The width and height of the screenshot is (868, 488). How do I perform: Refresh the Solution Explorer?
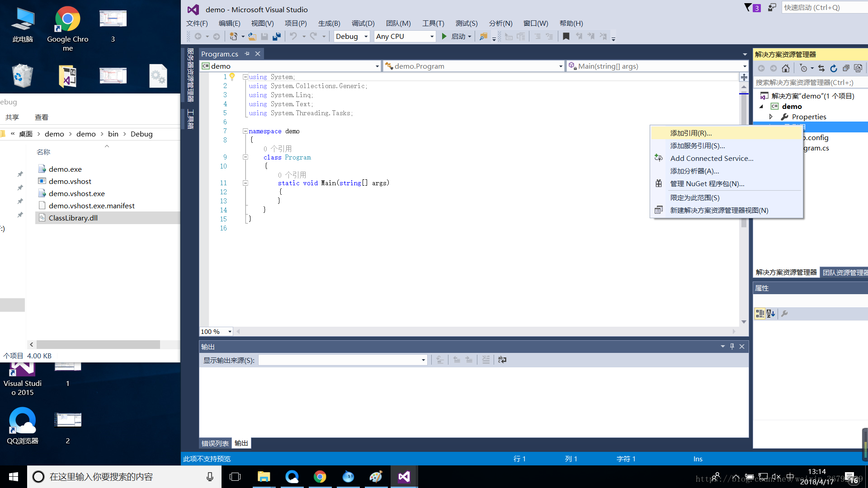click(x=834, y=68)
